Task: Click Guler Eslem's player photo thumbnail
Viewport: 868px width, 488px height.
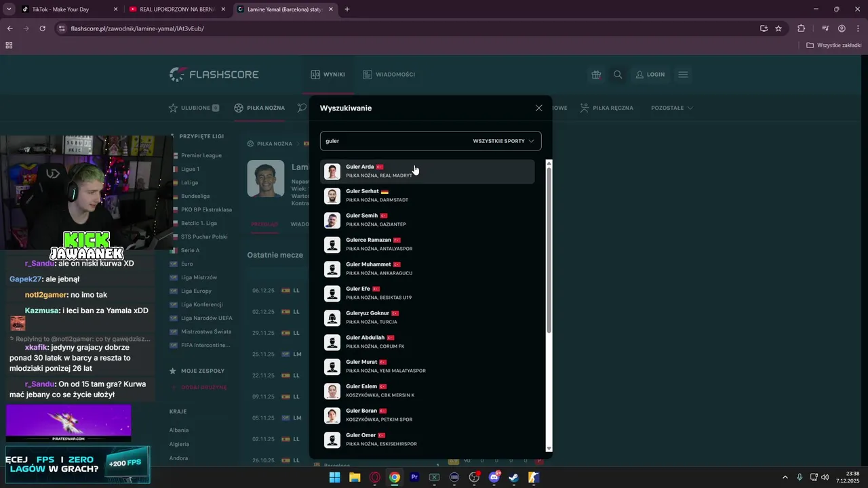Action: click(332, 391)
